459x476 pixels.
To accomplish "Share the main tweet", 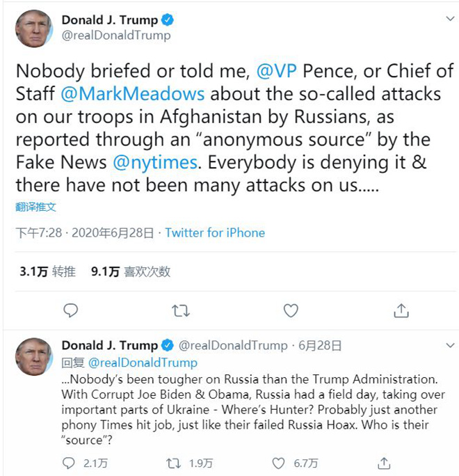I will (x=401, y=310).
